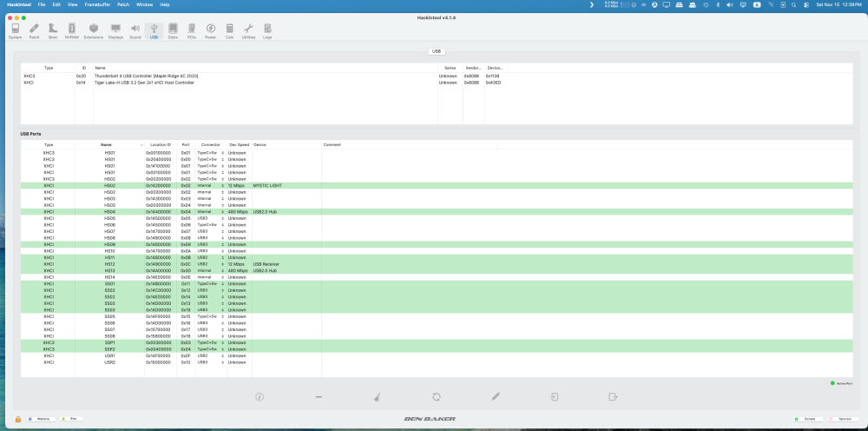Open the Patch toolbar section
The height and width of the screenshot is (431, 868).
(35, 31)
